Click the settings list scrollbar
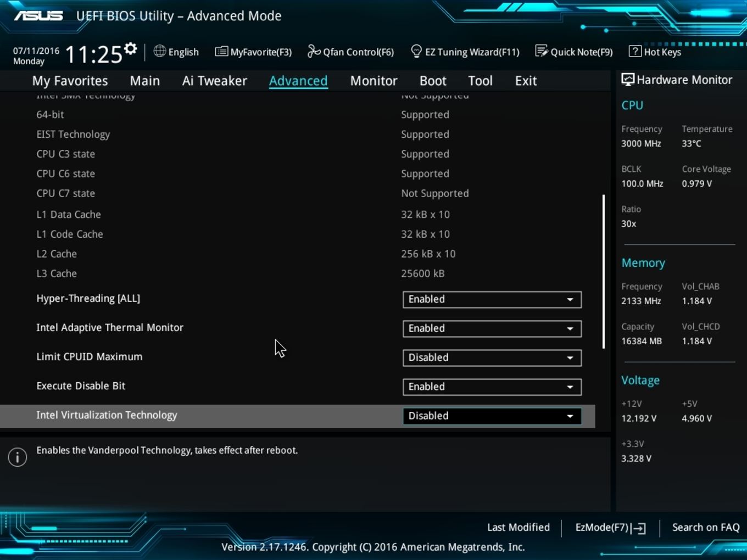The width and height of the screenshot is (747, 560). [604, 271]
